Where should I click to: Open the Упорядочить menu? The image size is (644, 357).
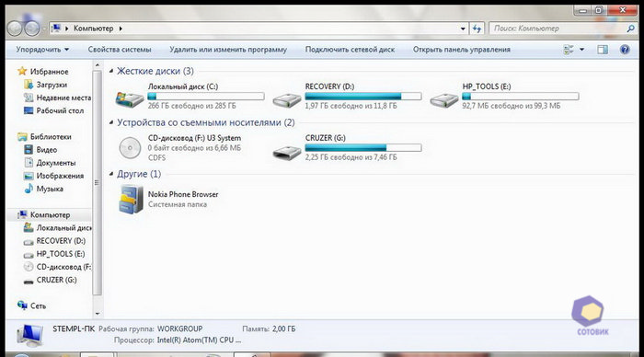42,50
